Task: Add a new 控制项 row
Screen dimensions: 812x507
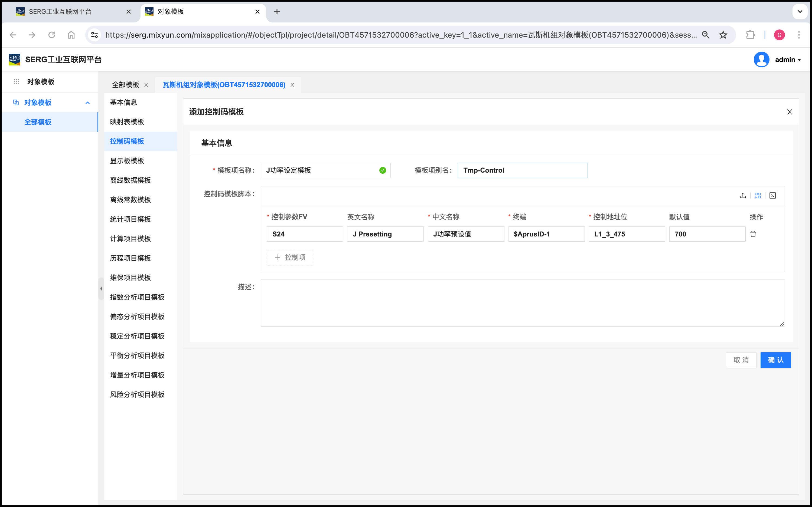Action: click(290, 258)
